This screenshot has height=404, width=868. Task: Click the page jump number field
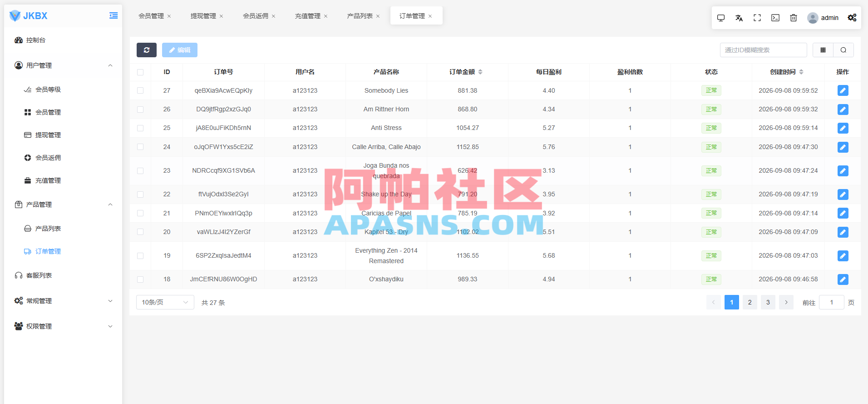pyautogui.click(x=832, y=302)
